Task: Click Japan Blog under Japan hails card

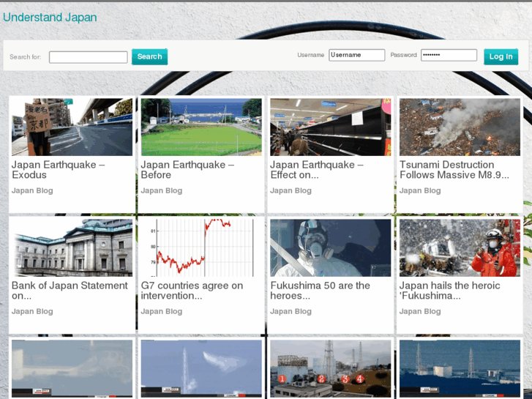Action: [x=420, y=311]
